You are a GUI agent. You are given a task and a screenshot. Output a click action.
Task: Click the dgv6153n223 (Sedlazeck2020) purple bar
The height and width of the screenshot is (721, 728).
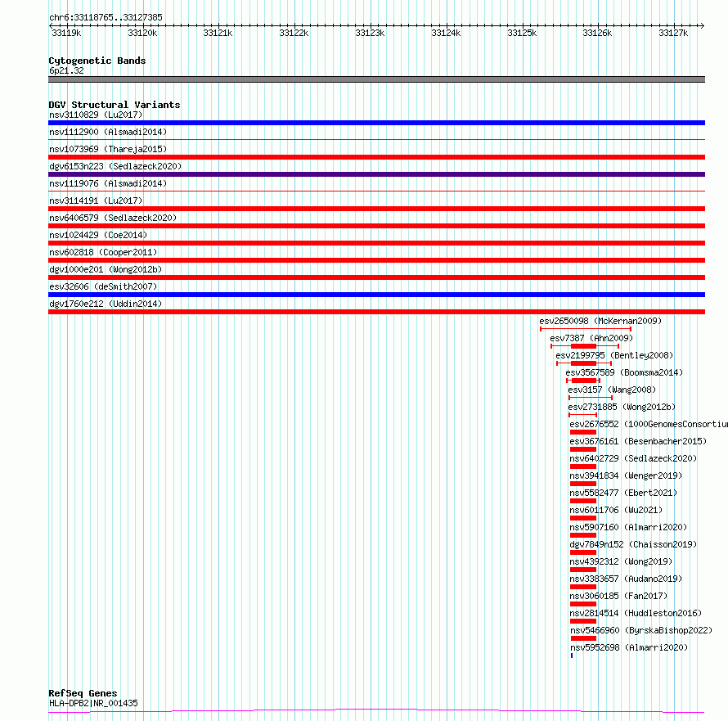[x=376, y=174]
